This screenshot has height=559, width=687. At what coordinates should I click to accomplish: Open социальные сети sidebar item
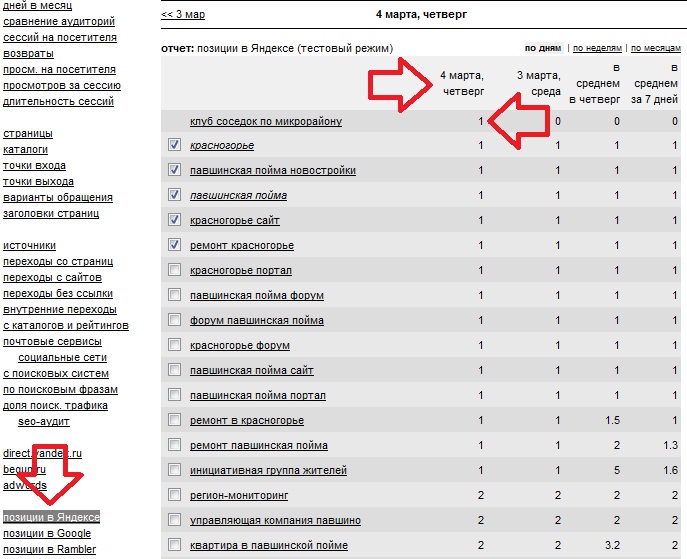point(62,357)
